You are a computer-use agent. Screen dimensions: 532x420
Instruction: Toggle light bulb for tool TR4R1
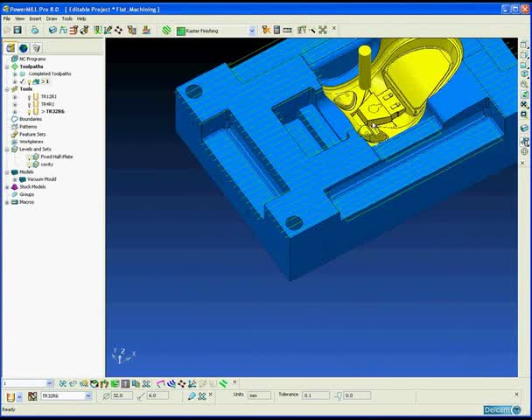(29, 104)
